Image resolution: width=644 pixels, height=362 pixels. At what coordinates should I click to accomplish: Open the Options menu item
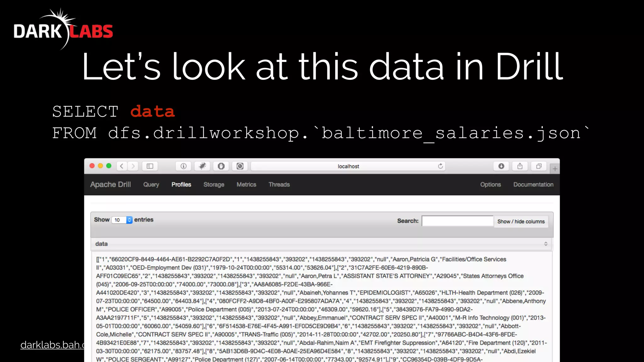coord(490,184)
